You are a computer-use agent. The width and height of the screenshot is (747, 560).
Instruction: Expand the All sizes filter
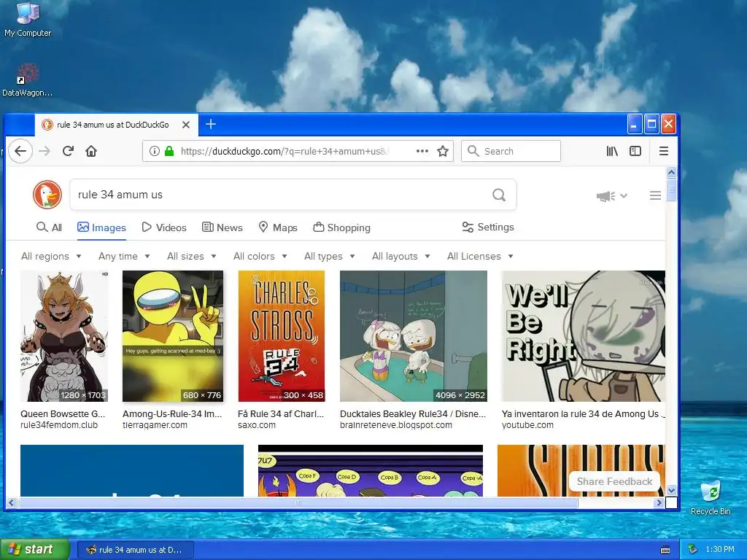pyautogui.click(x=192, y=256)
